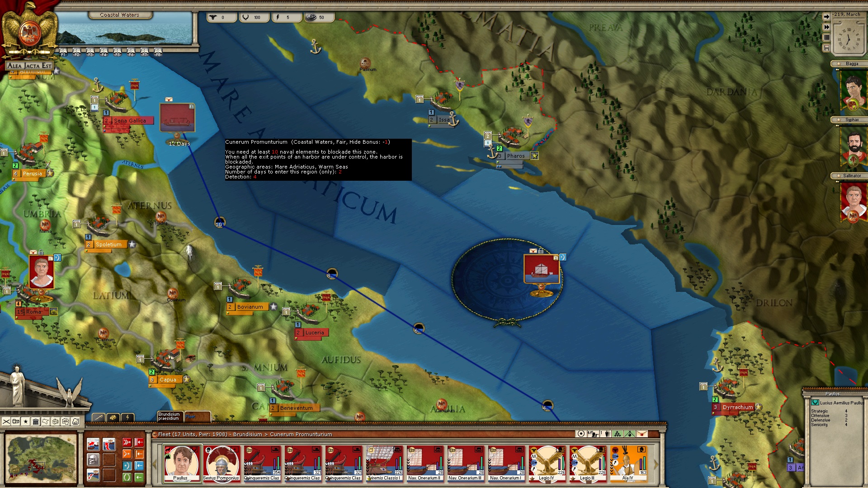Image resolution: width=868 pixels, height=488 pixels.
Task: Select the red ship stack near Sena Gallica
Action: pyautogui.click(x=177, y=117)
